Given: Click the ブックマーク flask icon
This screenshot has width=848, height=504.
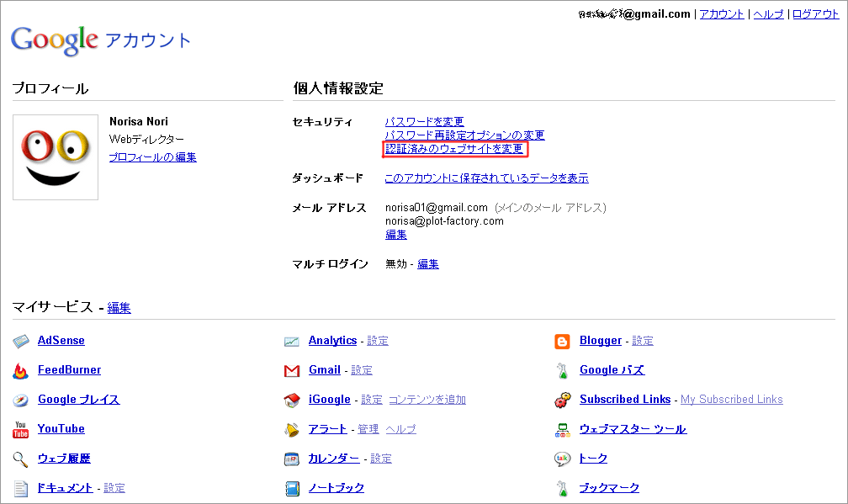Looking at the screenshot, I should tap(563, 489).
